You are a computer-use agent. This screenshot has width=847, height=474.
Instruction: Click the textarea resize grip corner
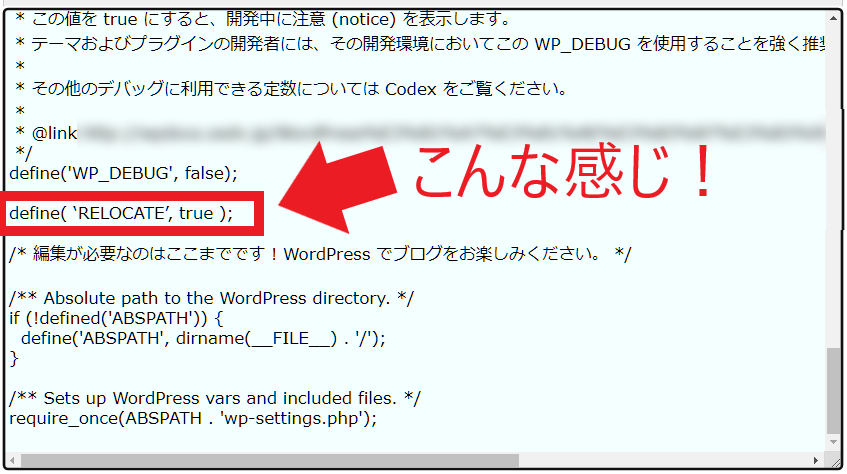(835, 461)
